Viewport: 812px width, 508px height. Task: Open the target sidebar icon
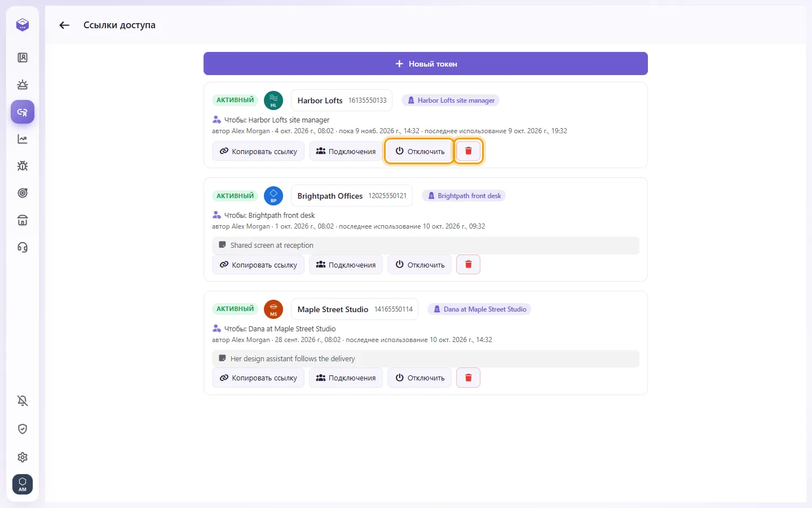23,193
